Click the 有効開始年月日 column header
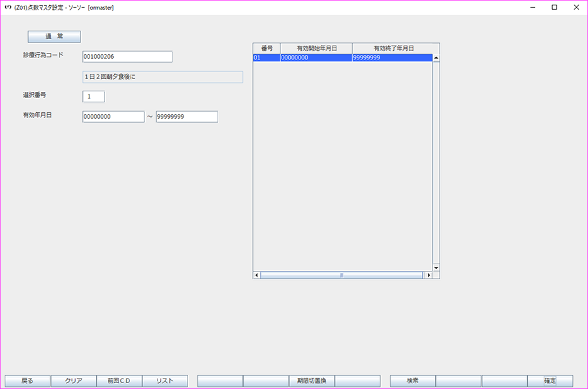 coord(316,48)
